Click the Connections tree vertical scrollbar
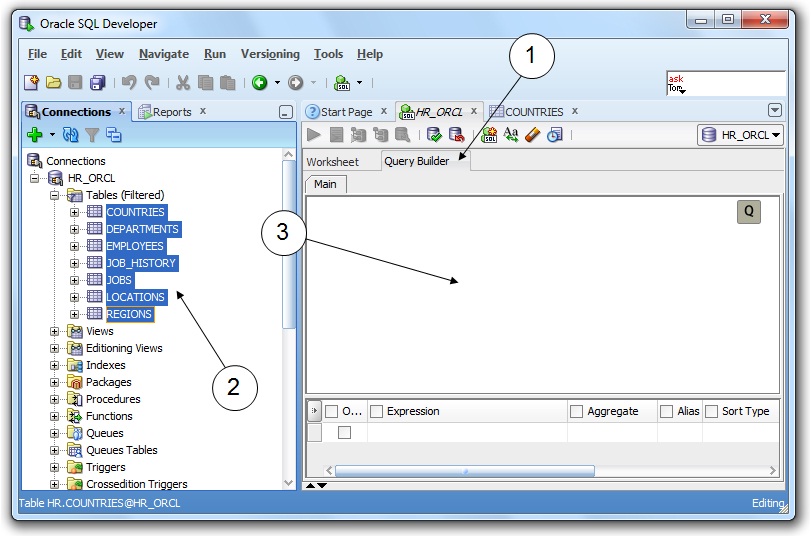The image size is (811, 536). tap(289, 243)
